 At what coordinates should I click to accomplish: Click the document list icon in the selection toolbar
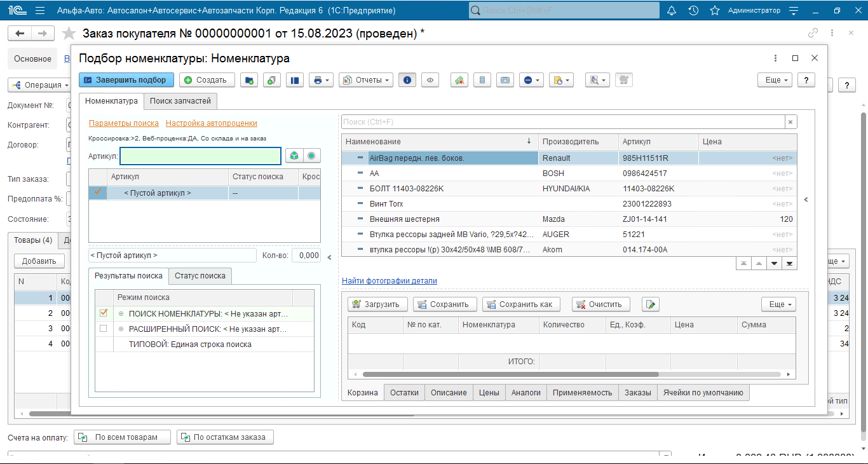[482, 80]
